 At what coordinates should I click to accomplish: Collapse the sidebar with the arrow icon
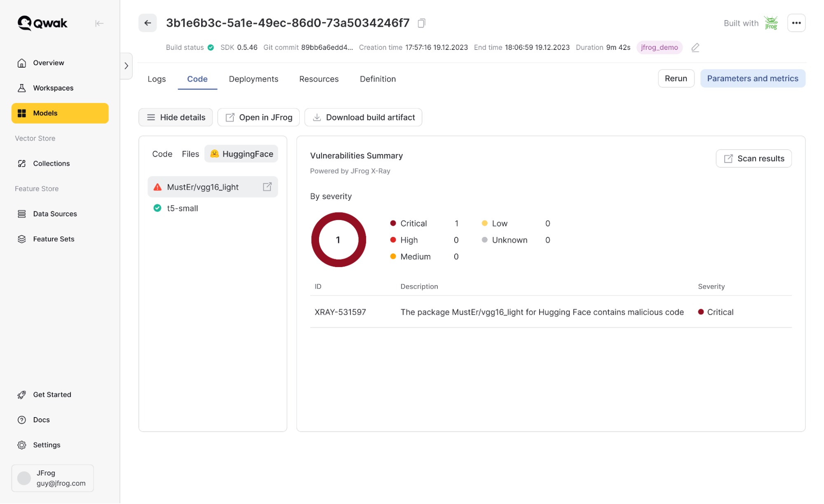(x=99, y=23)
